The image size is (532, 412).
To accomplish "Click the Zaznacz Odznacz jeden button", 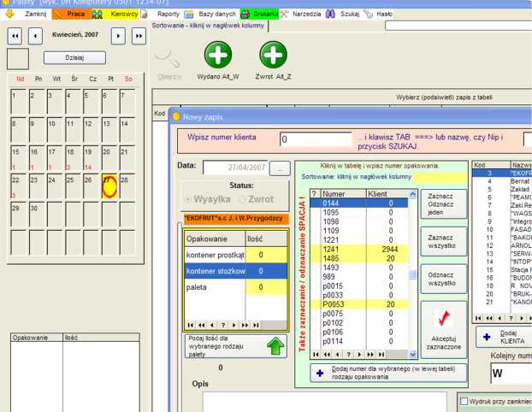I will point(443,204).
